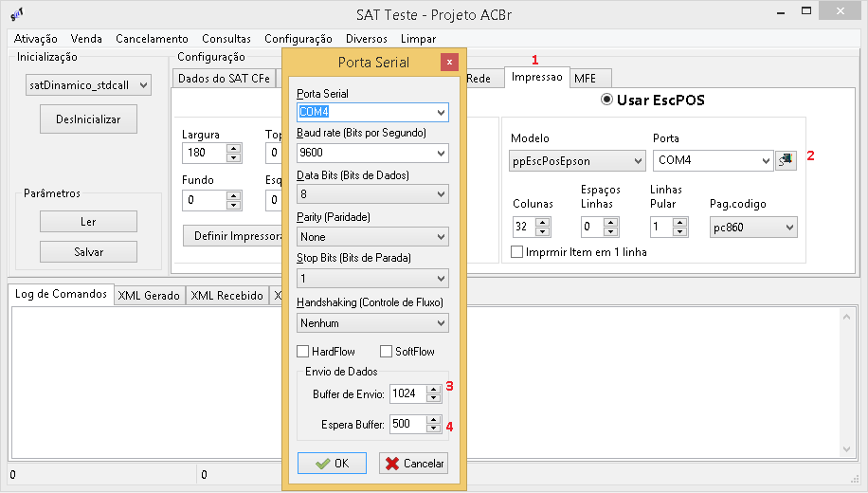Select the Usar EscPOS radio button
The image size is (868, 493).
click(x=606, y=100)
